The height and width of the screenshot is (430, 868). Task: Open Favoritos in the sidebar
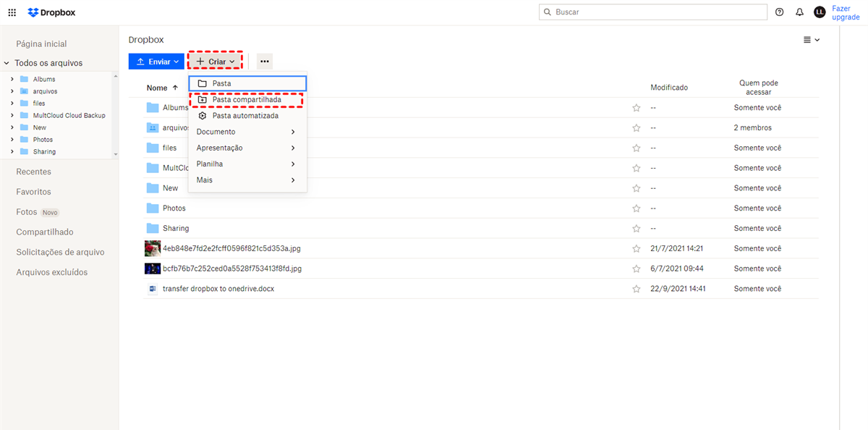[33, 192]
